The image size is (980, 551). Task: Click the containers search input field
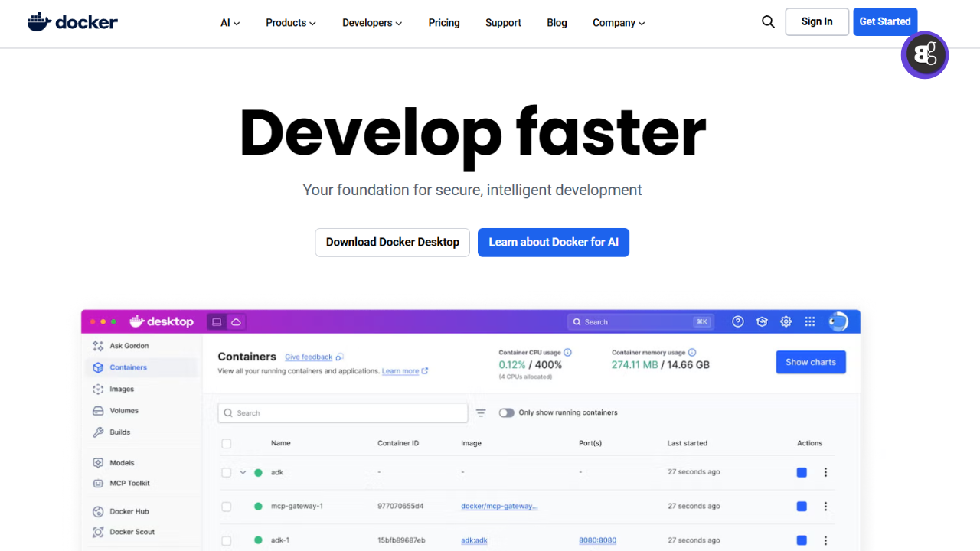pos(343,413)
